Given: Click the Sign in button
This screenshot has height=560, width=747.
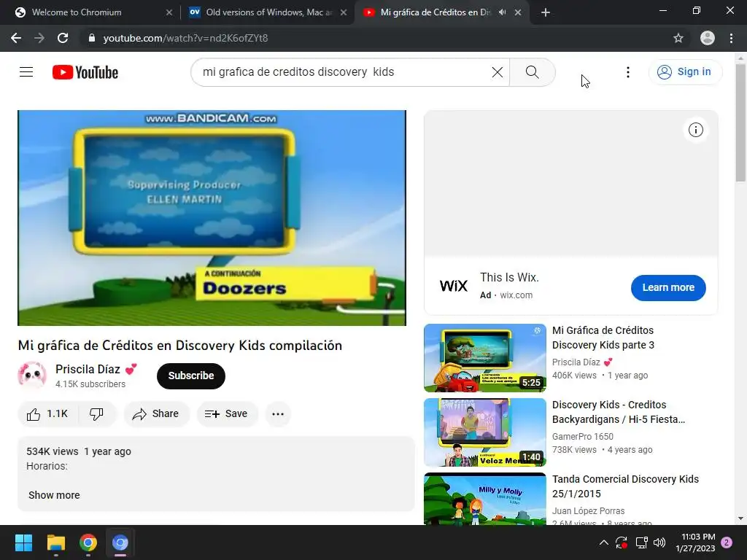Looking at the screenshot, I should point(685,72).
